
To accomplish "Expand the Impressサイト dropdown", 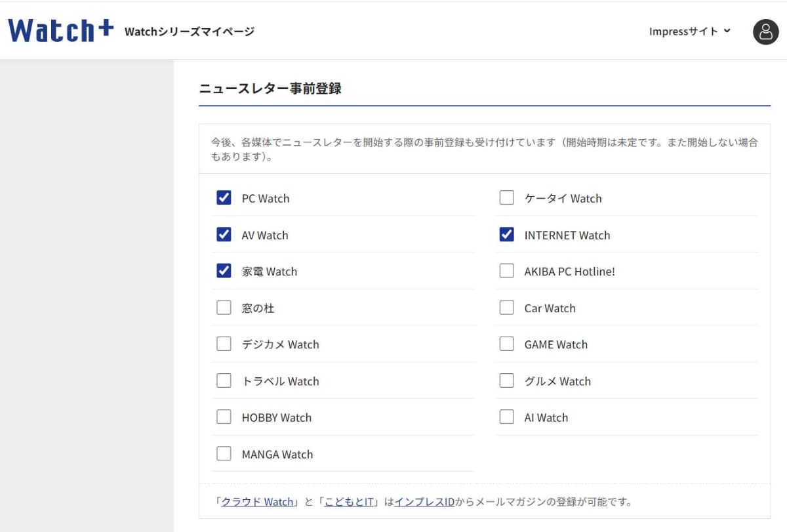I will 689,31.
